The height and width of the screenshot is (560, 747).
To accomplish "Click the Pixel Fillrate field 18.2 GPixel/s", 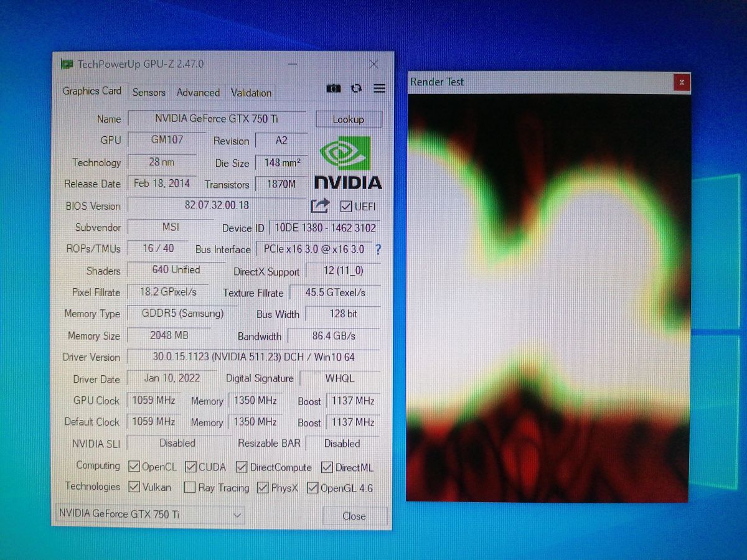I will (x=169, y=291).
